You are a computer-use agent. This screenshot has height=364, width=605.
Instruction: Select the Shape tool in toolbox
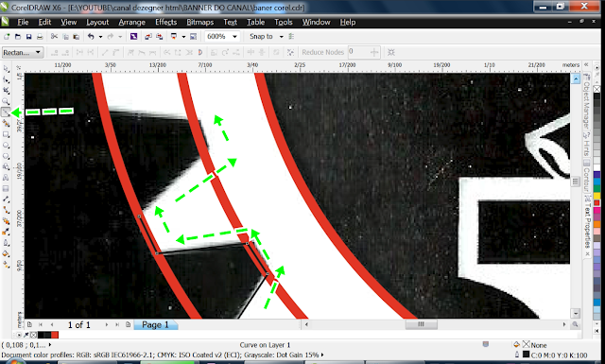(x=6, y=79)
